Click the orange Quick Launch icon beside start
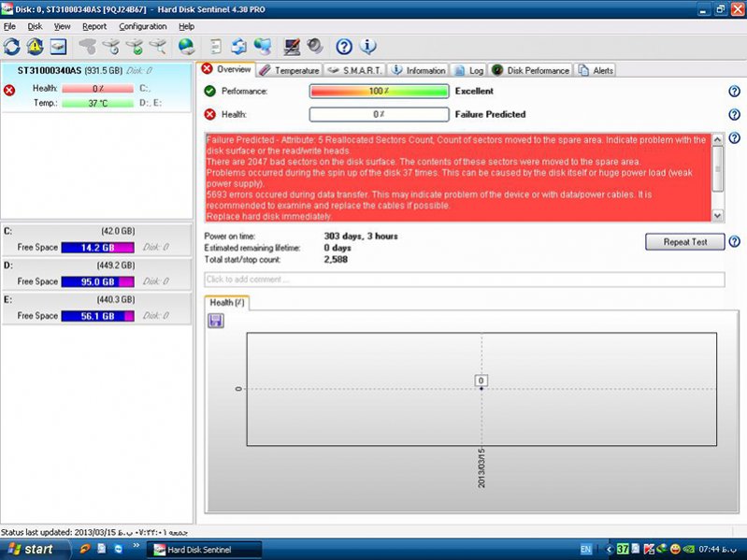The height and width of the screenshot is (560, 747). tap(85, 549)
